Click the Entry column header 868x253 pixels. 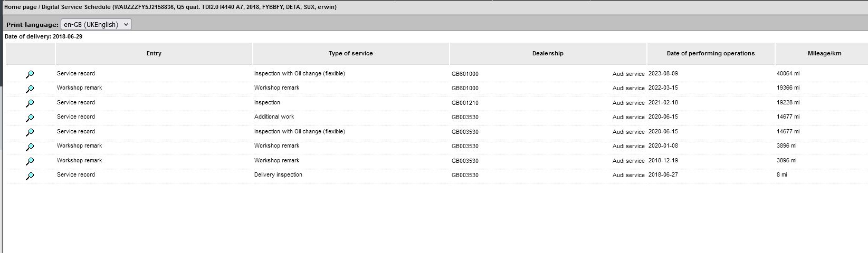(x=154, y=53)
